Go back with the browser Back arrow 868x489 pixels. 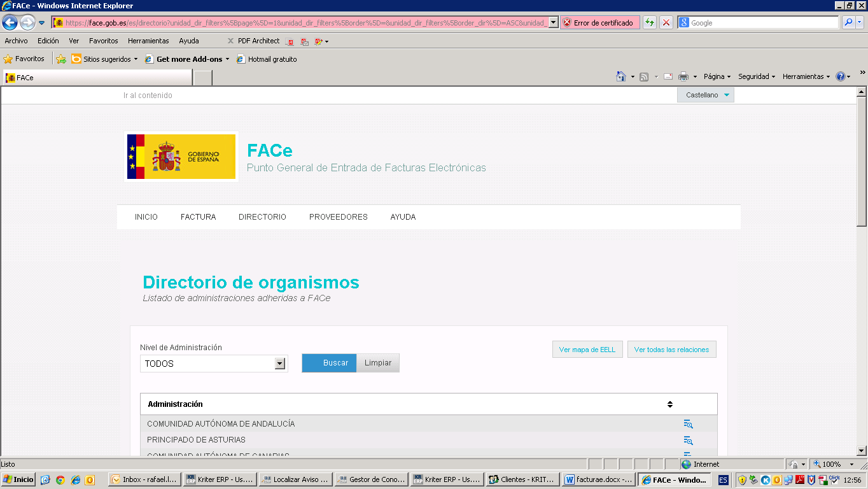10,23
